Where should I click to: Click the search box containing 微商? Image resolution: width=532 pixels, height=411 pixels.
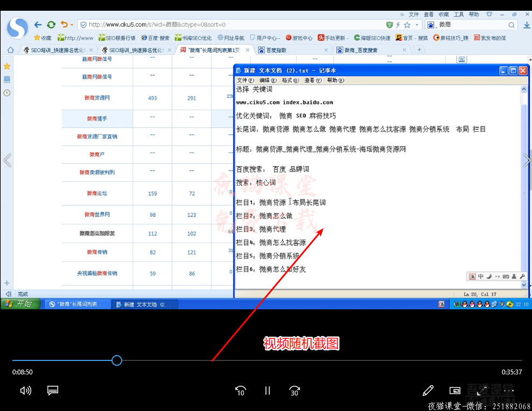[472, 25]
